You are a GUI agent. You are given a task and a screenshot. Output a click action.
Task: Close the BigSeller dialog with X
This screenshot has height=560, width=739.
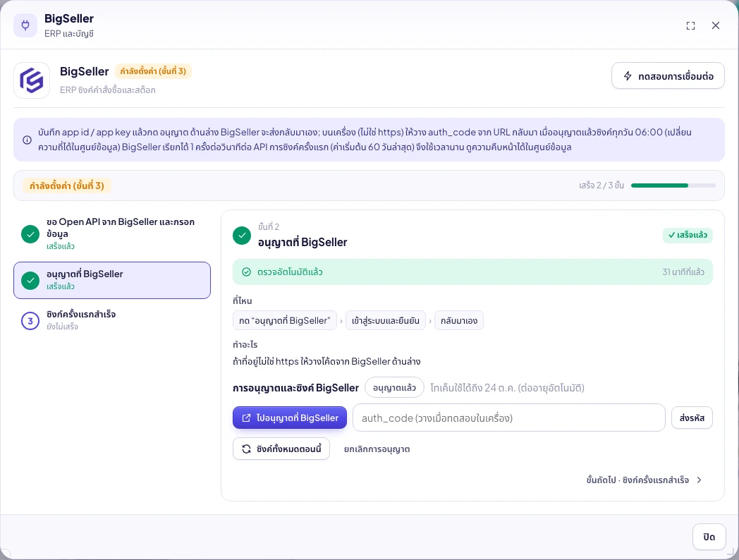[x=716, y=26]
